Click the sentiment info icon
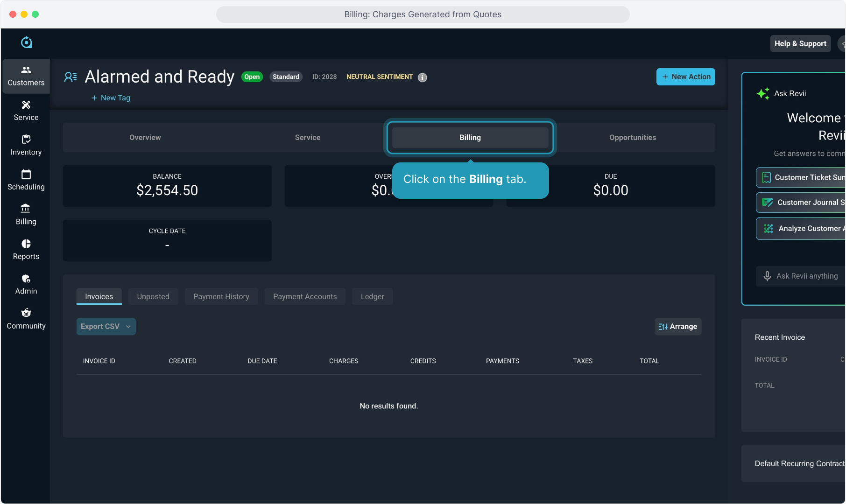 pyautogui.click(x=422, y=77)
